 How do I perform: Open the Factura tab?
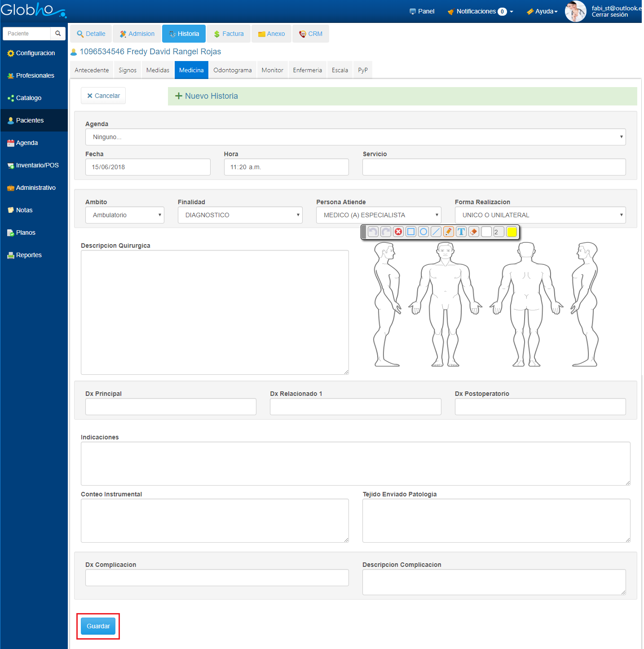tap(229, 34)
